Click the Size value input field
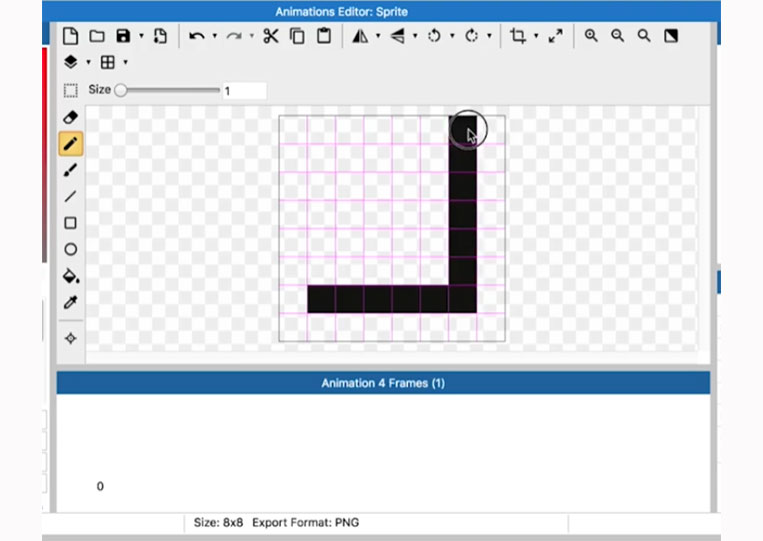 click(245, 90)
